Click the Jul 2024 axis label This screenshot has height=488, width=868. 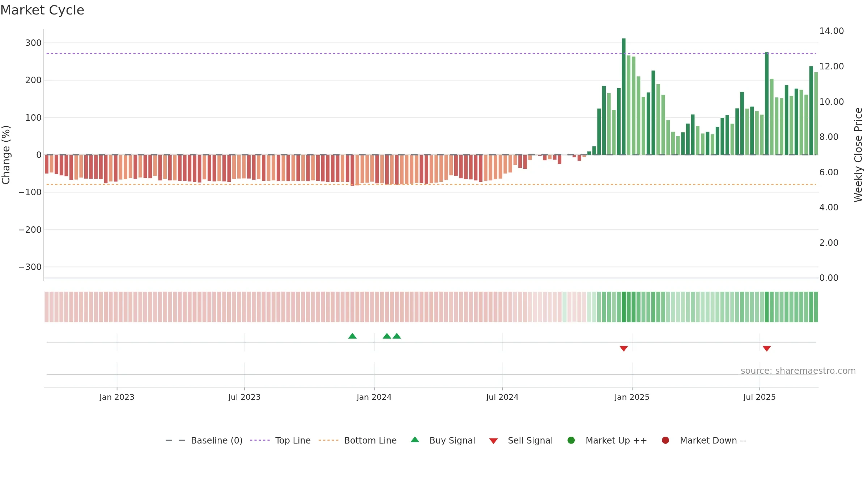[x=502, y=397]
